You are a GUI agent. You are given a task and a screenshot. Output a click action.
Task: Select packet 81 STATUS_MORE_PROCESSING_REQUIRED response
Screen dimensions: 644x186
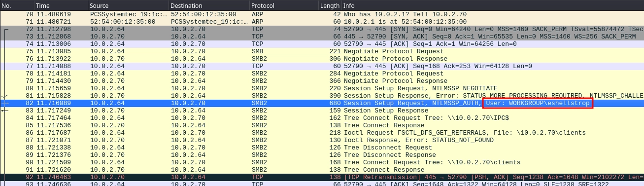[322, 96]
